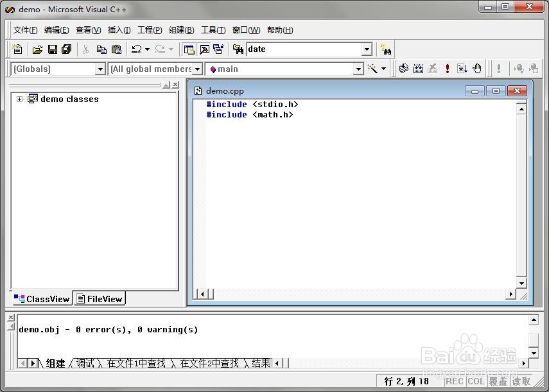
Task: Run the program with the red exclamation icon
Action: tap(448, 69)
